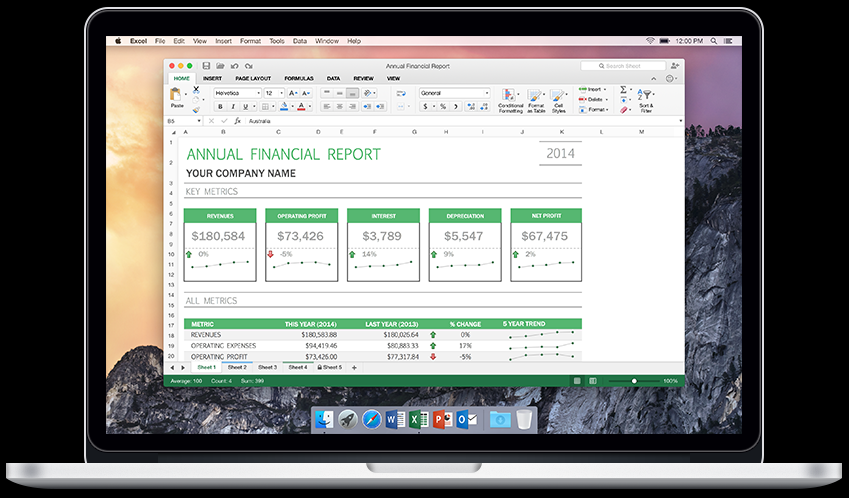Toggle bottom vertical alignment button
This screenshot has width=849, height=498.
click(x=352, y=93)
